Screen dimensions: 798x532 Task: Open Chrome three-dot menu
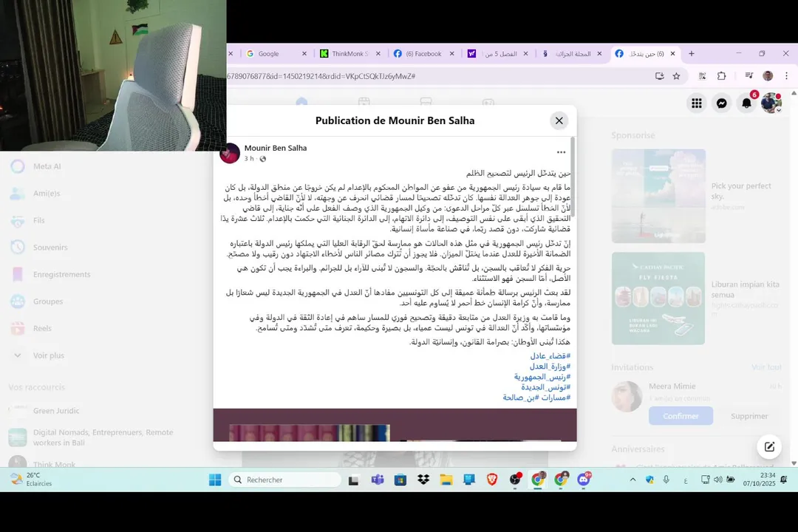786,76
